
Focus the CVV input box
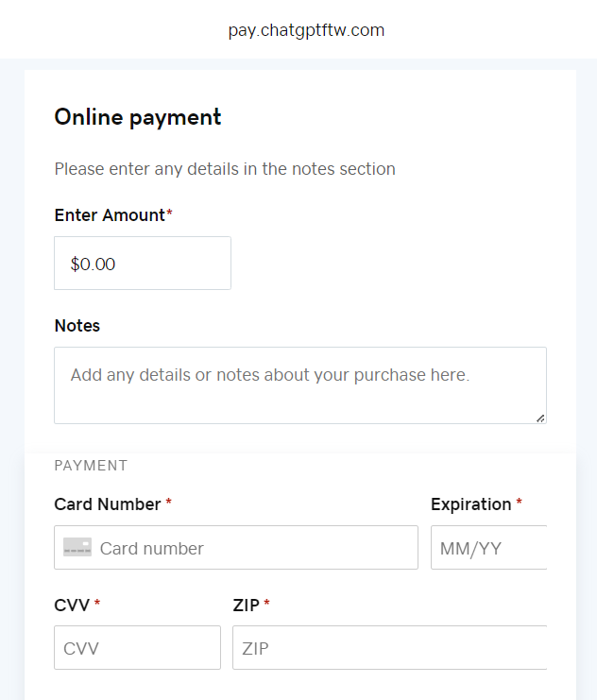pyautogui.click(x=137, y=648)
